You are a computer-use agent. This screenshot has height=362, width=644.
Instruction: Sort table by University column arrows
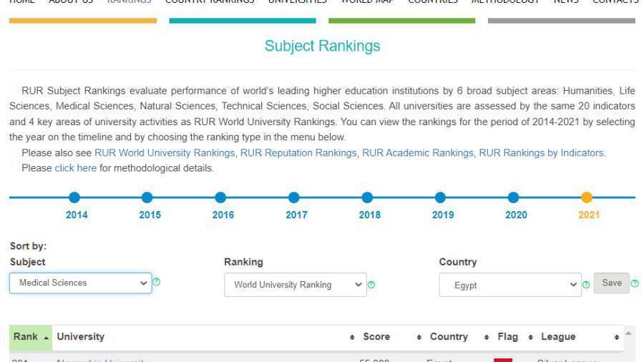coord(352,337)
